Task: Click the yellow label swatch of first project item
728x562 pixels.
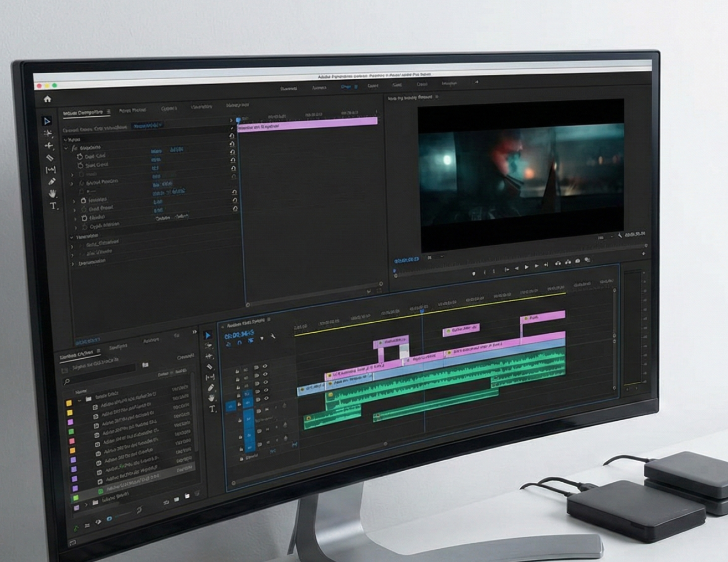Action: 69,404
